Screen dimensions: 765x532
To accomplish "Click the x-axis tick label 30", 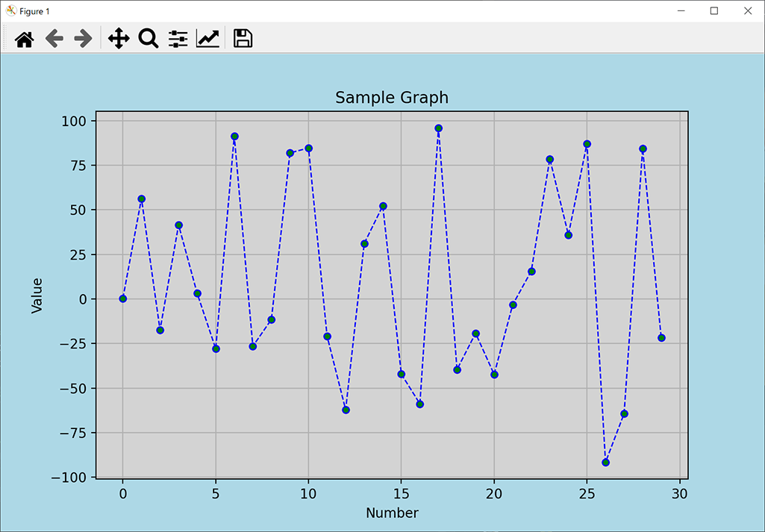I will [x=680, y=494].
